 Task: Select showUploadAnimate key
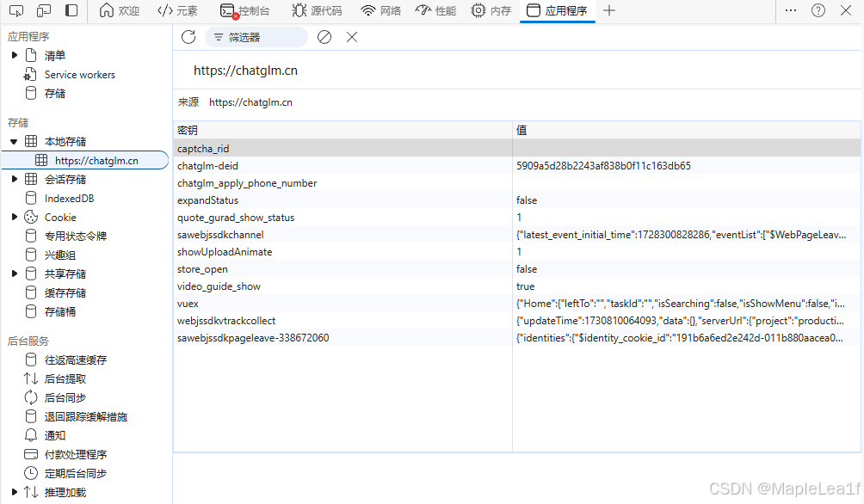click(x=225, y=252)
